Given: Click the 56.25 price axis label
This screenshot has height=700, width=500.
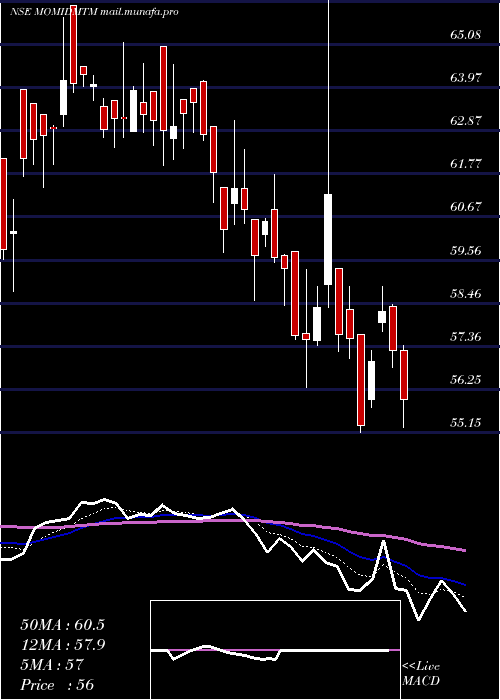Looking at the screenshot, I should [466, 379].
